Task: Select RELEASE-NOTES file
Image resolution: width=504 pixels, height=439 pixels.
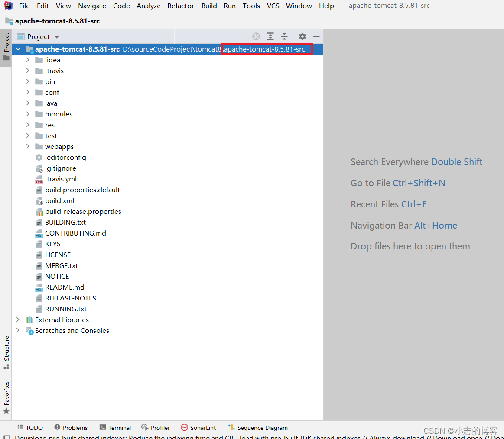Action: 70,298
